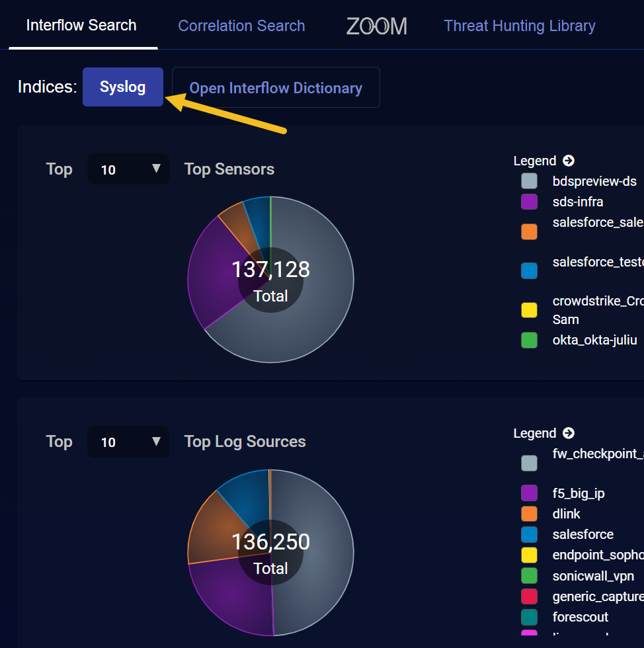Viewport: 644px width, 648px height.
Task: Open the Correlation Search tab
Action: coord(241,26)
